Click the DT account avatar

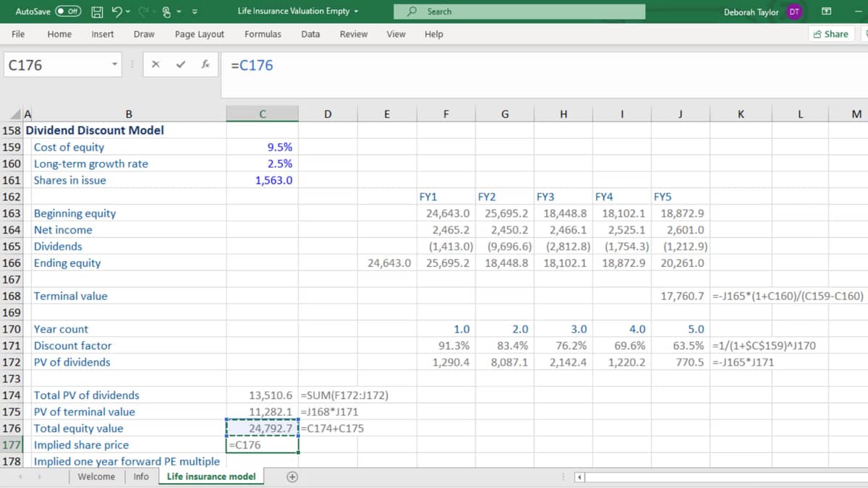click(x=794, y=12)
